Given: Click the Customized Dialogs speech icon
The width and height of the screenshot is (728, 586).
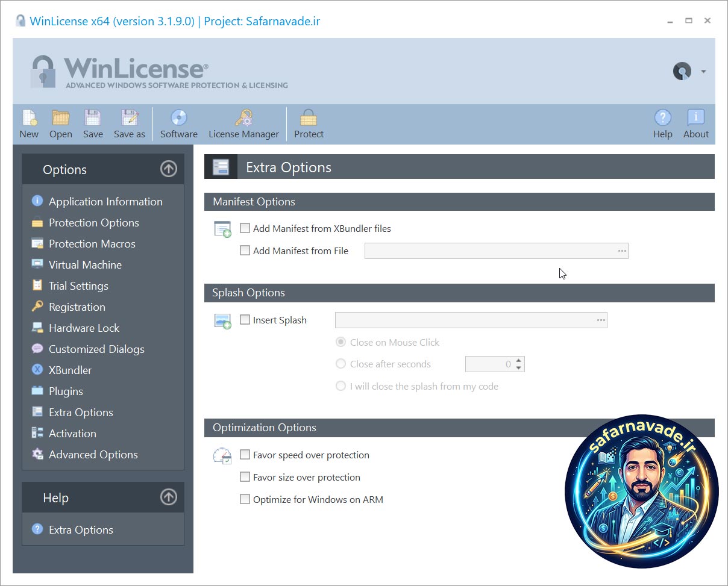Looking at the screenshot, I should coord(37,349).
